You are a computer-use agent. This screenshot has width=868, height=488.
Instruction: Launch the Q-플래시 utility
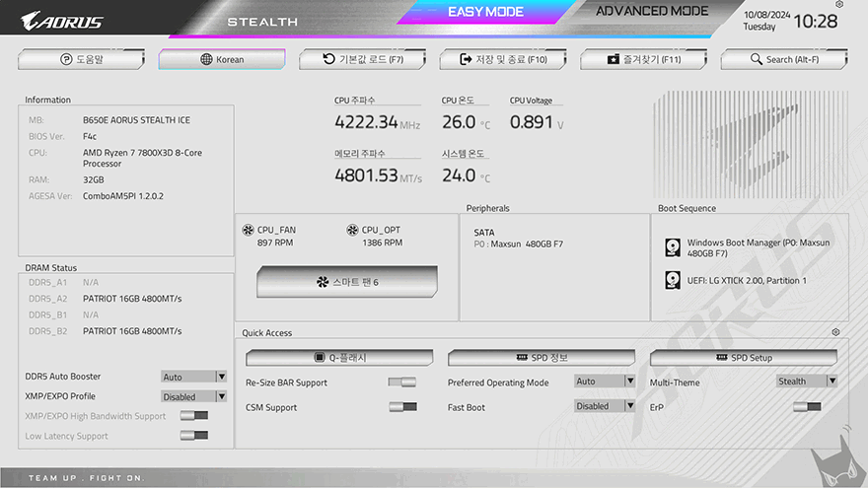(339, 358)
